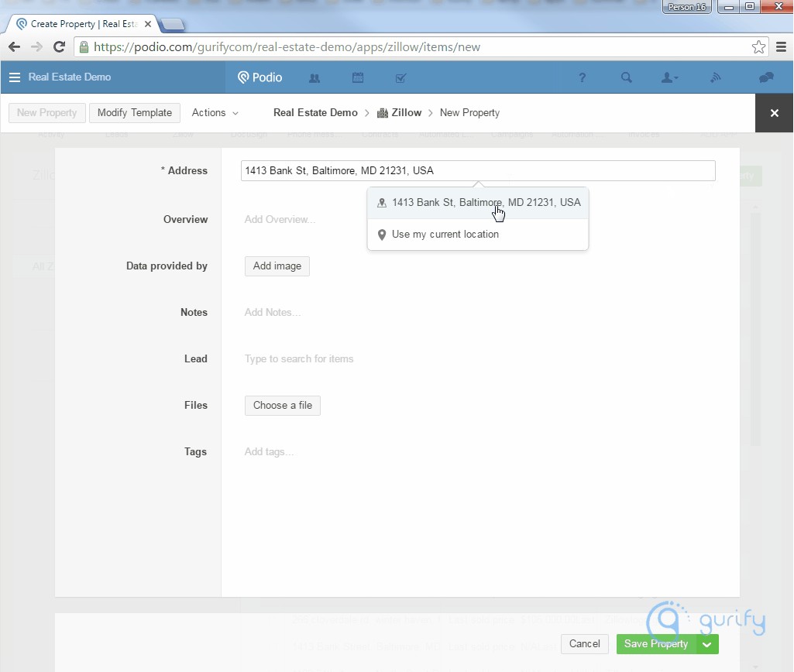
Task: Click the Modify Template button
Action: (135, 113)
